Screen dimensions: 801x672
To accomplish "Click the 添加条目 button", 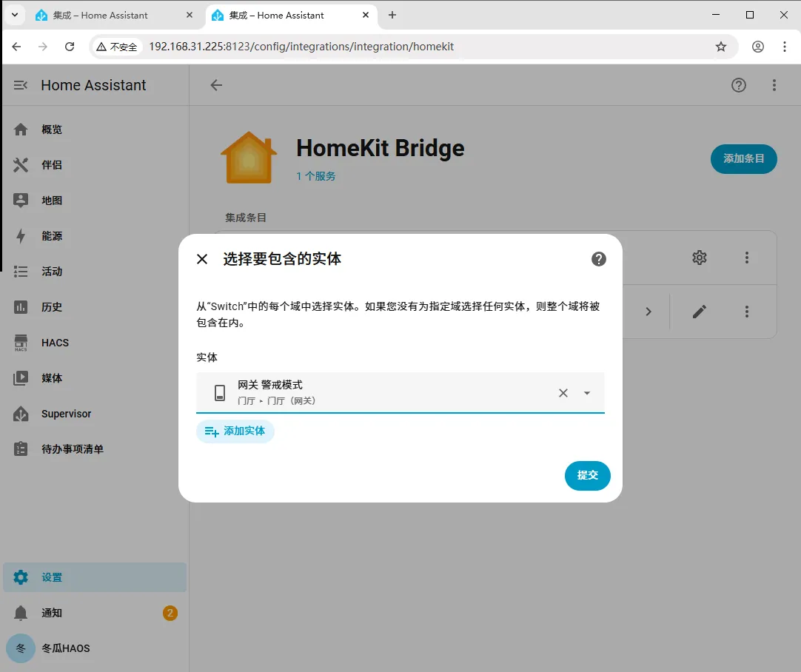I will [x=743, y=159].
